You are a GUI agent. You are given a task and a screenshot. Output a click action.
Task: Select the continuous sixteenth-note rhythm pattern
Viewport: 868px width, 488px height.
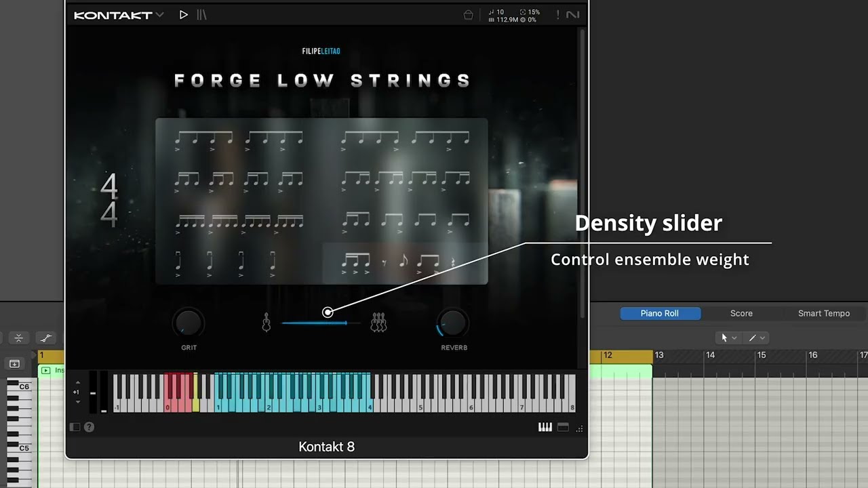click(239, 224)
